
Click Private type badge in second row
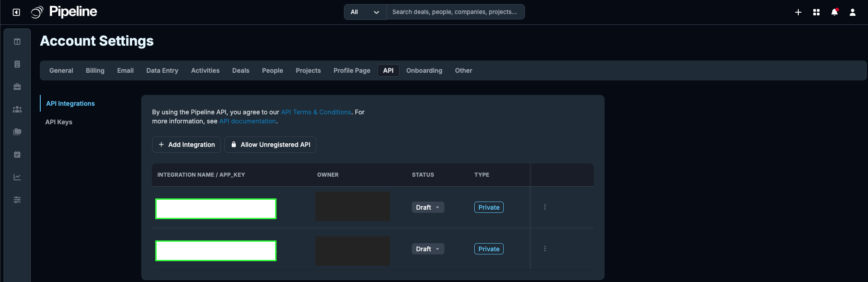489,249
